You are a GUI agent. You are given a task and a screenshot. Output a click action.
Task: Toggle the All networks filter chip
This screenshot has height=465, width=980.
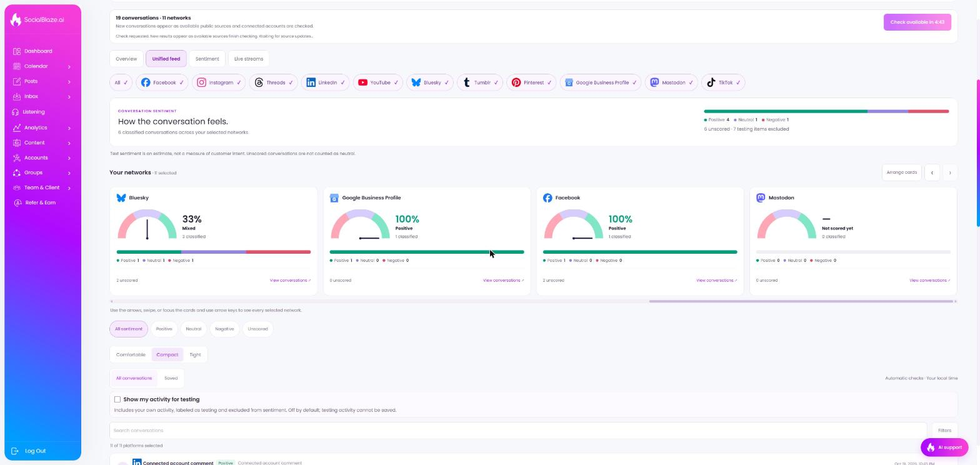tap(121, 82)
